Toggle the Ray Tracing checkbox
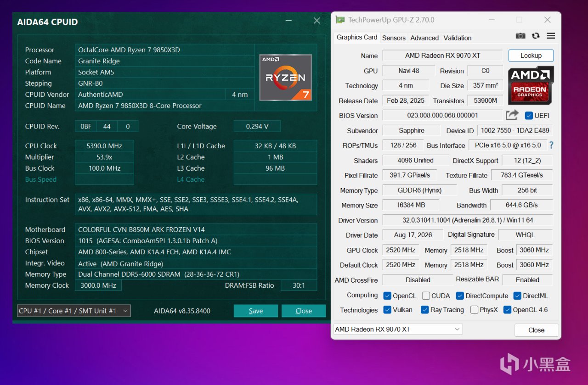 (x=425, y=310)
